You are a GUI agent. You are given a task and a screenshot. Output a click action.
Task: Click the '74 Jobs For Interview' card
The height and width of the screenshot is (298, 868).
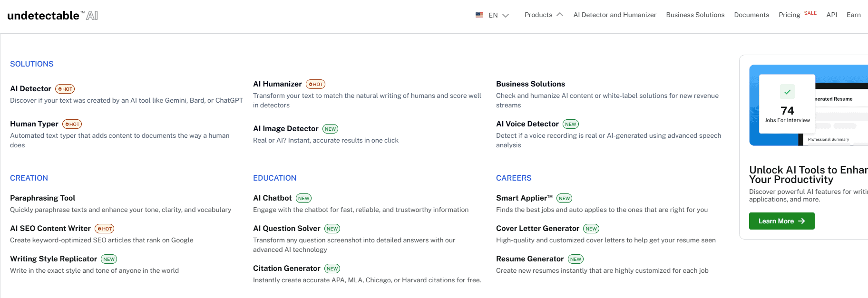click(787, 104)
